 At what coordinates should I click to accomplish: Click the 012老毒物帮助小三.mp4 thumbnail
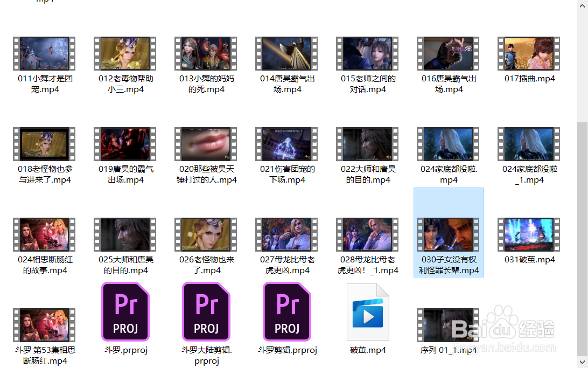click(x=125, y=54)
